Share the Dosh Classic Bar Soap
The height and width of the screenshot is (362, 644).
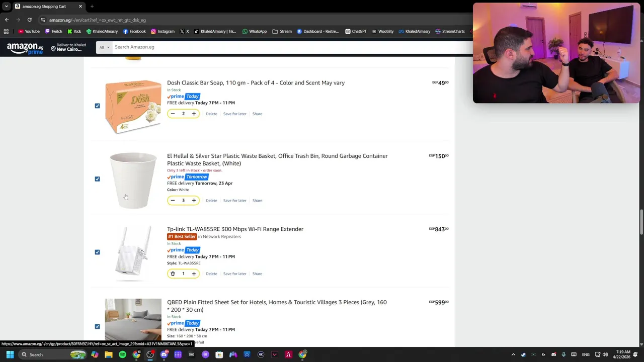(257, 114)
